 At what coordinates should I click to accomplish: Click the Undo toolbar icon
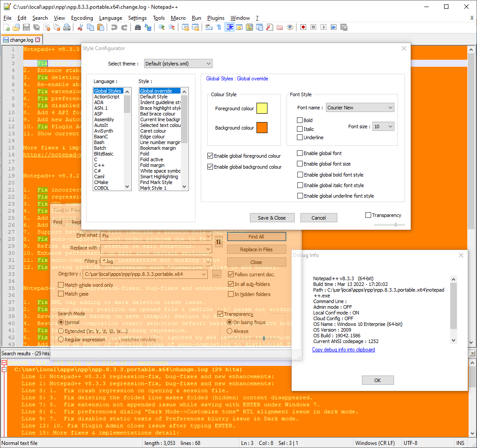pos(114,27)
